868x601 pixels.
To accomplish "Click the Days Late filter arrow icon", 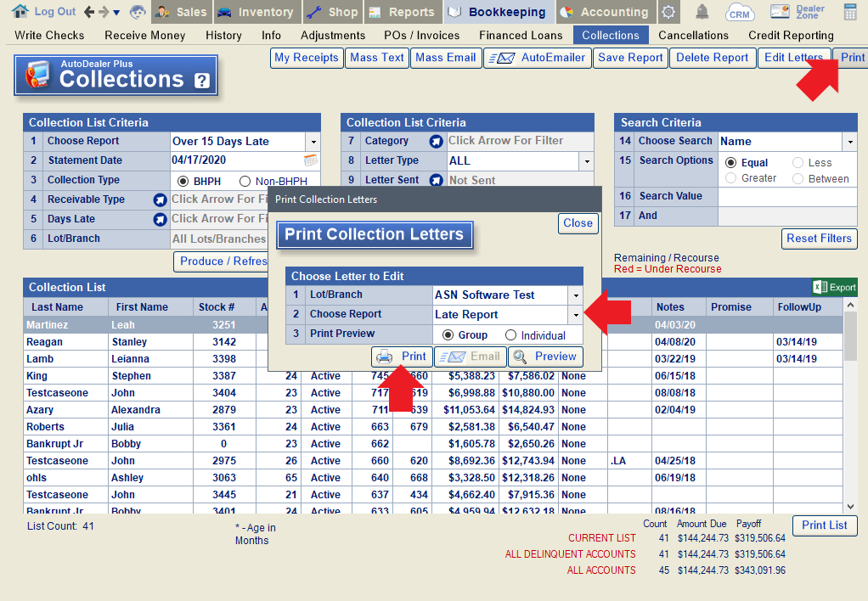I will pyautogui.click(x=160, y=220).
